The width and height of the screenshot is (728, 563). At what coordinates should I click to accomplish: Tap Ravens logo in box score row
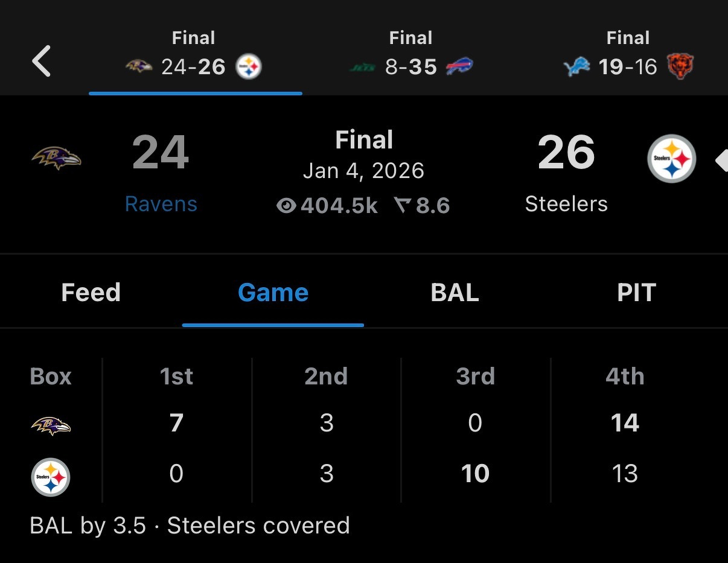point(51,426)
